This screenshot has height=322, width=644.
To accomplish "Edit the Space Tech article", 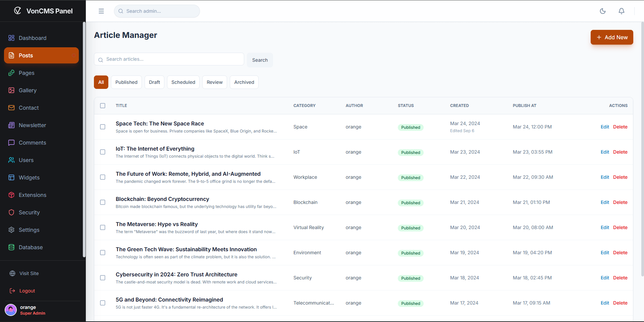I will [605, 127].
